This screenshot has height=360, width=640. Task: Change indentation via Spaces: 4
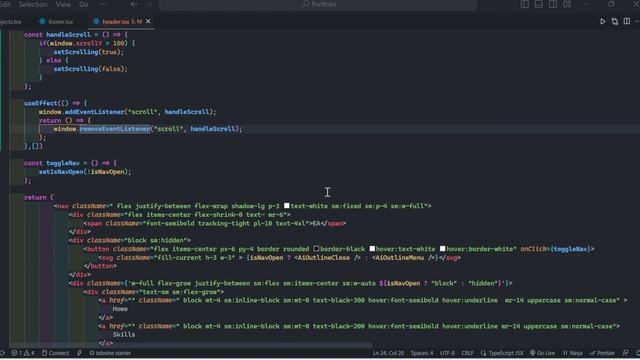click(422, 353)
